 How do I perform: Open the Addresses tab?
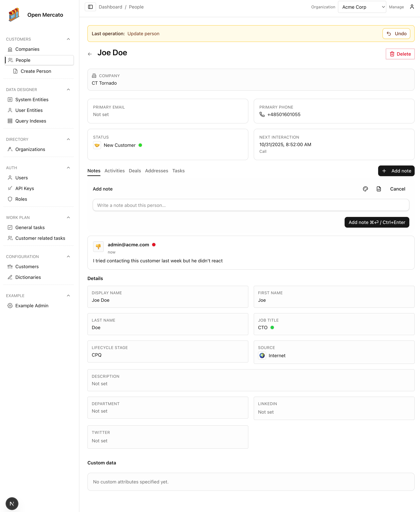coord(156,171)
